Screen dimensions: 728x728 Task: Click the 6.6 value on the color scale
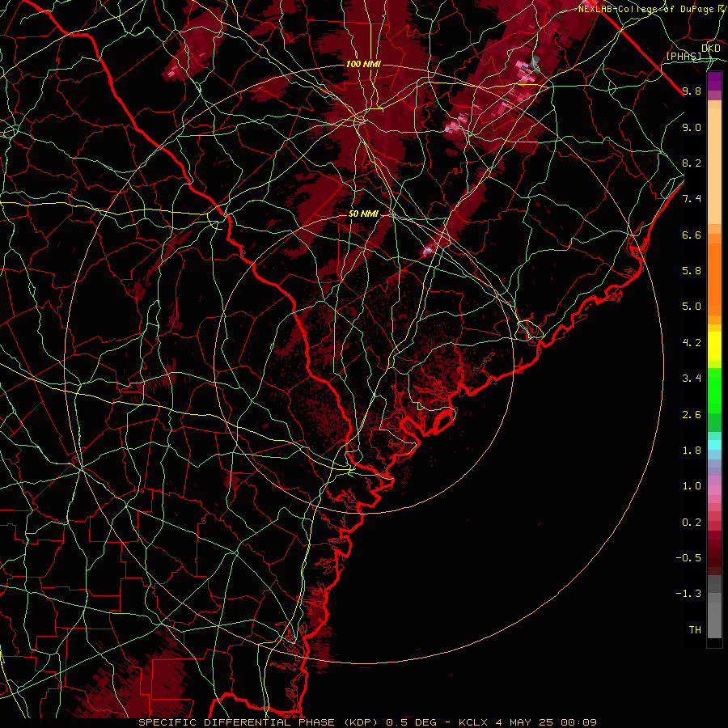click(692, 235)
